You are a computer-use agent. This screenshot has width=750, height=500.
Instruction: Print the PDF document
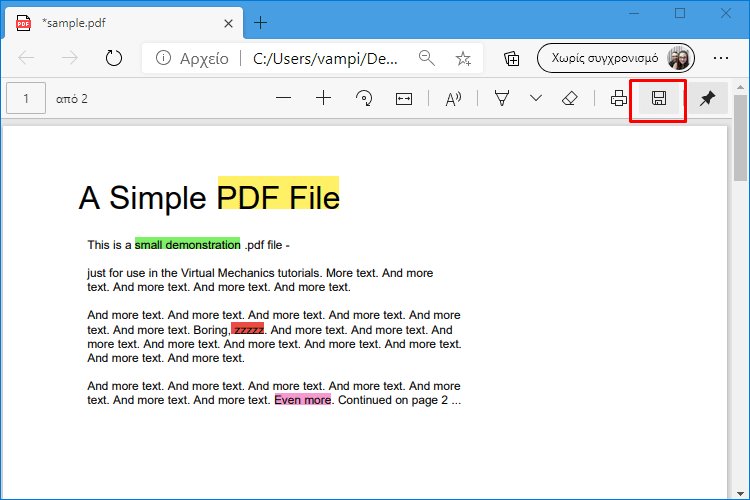pyautogui.click(x=618, y=98)
